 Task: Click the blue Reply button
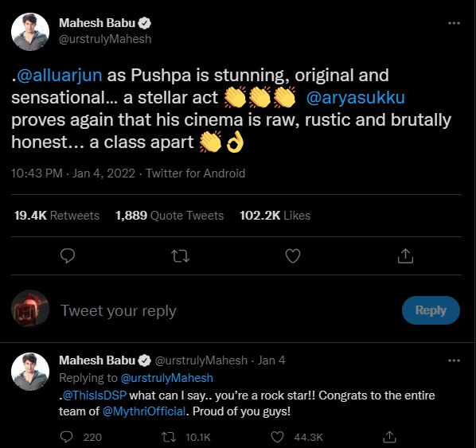pos(431,310)
